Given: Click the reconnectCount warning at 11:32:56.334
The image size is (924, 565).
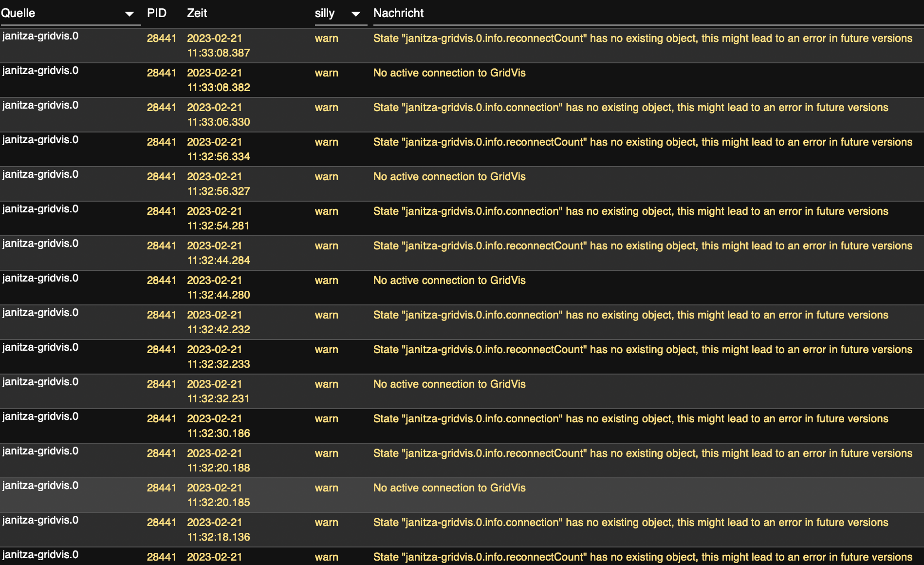Looking at the screenshot, I should [643, 142].
